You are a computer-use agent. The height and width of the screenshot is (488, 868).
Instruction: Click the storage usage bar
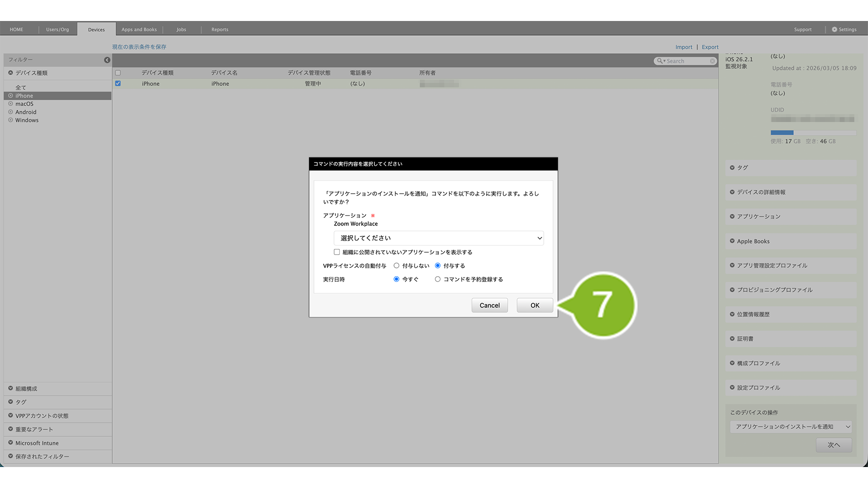coord(813,133)
